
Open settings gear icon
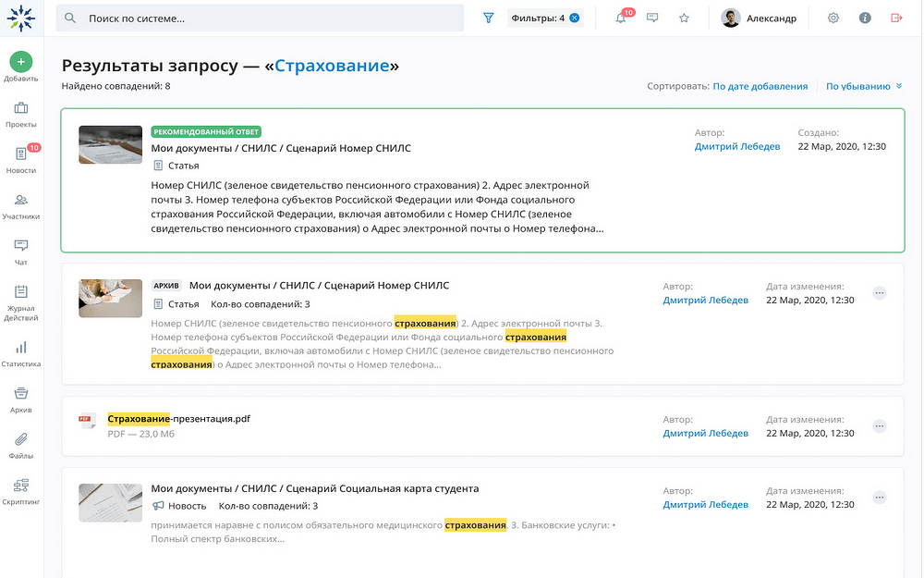coord(833,18)
